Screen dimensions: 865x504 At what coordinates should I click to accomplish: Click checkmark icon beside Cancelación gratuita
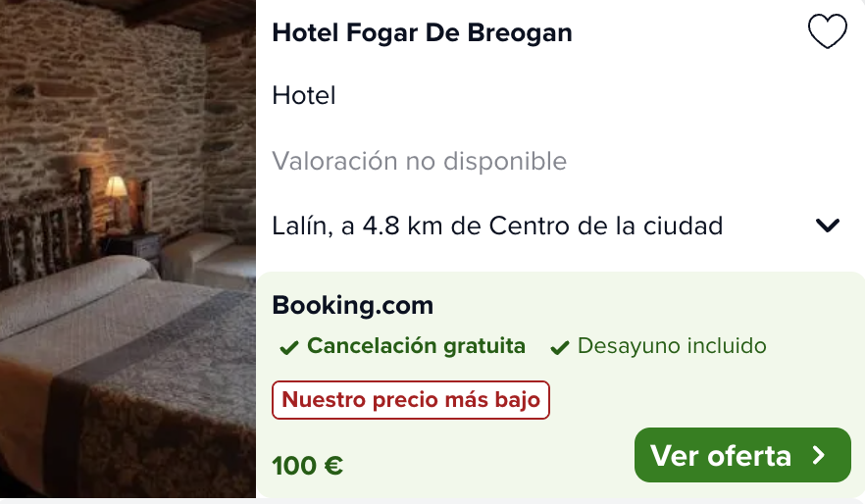[x=289, y=347]
